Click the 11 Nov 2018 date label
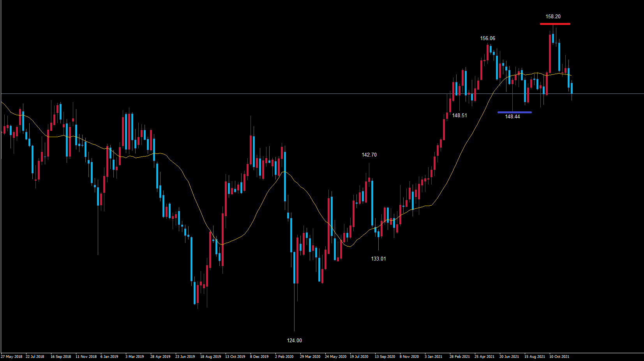Image resolution: width=644 pixels, height=361 pixels. pyautogui.click(x=86, y=357)
